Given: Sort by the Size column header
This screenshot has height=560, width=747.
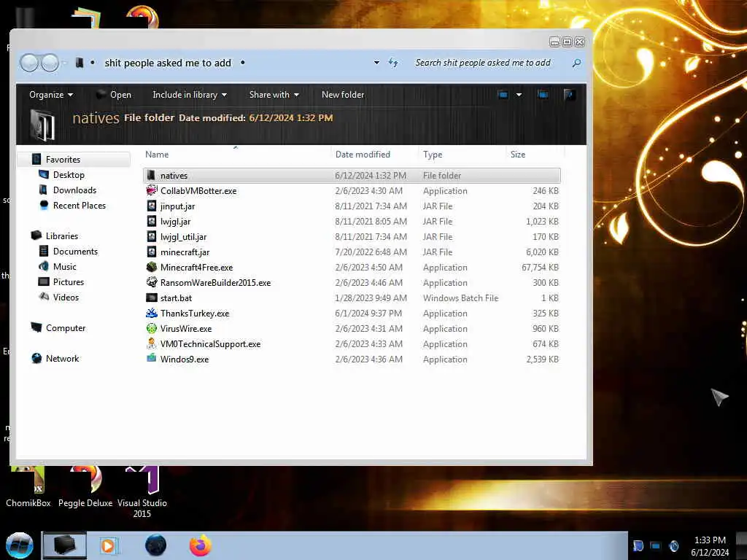Looking at the screenshot, I should [518, 155].
